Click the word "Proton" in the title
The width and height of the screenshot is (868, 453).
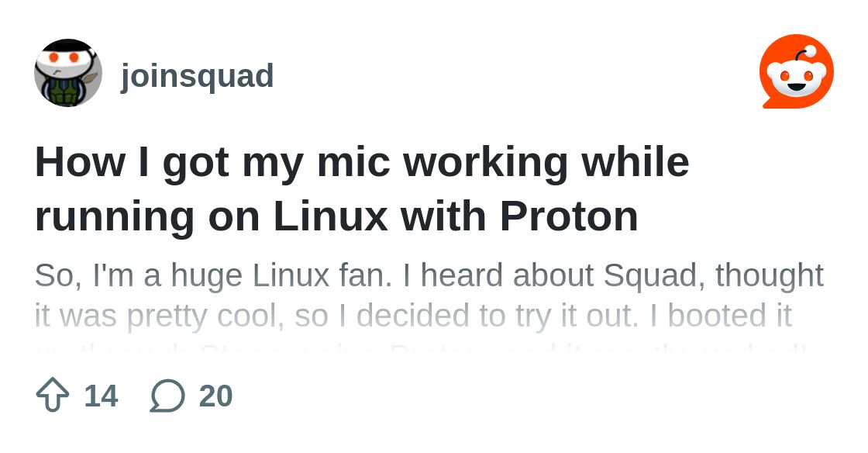[569, 216]
